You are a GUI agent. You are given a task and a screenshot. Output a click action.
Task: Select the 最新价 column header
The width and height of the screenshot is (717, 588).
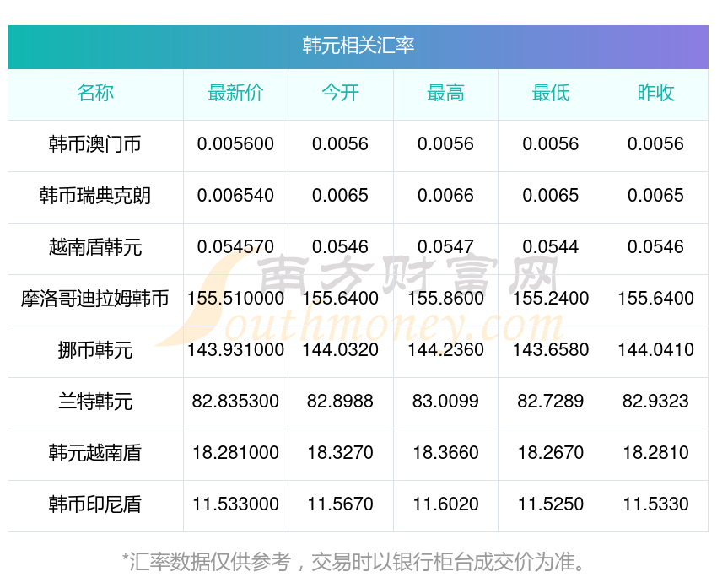(235, 94)
